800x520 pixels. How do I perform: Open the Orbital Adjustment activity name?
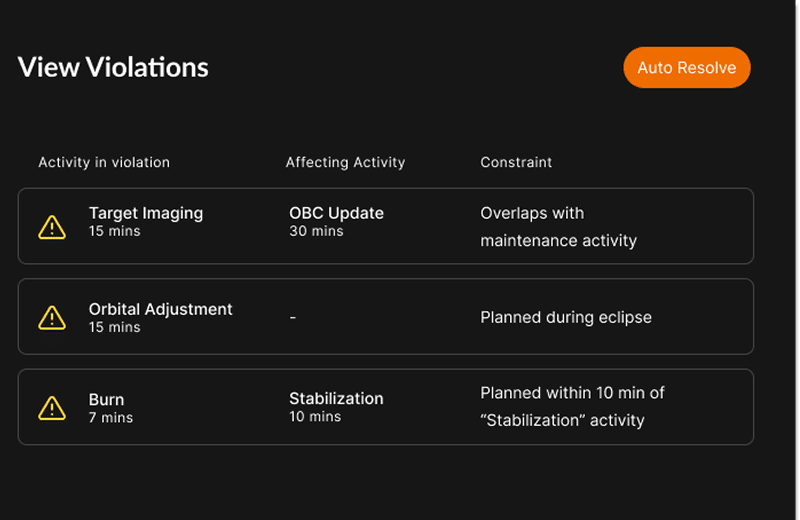160,309
